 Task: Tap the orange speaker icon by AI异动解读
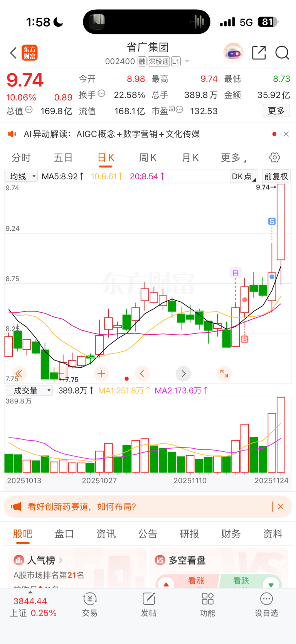point(12,134)
